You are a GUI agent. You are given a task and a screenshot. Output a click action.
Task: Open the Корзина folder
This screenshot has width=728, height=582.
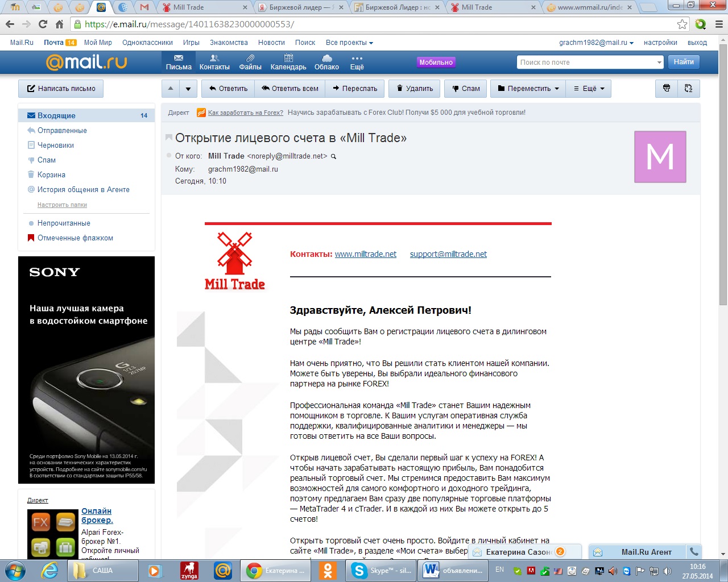[x=51, y=174]
